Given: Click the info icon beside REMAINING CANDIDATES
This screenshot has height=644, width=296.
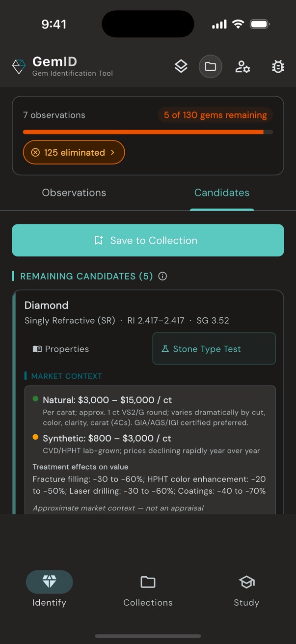Looking at the screenshot, I should [x=162, y=276].
